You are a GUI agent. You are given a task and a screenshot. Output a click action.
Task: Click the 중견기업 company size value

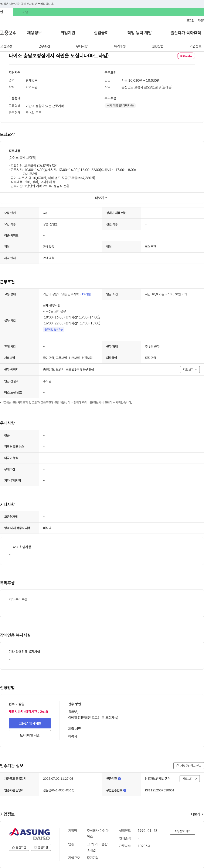tap(93, 858)
